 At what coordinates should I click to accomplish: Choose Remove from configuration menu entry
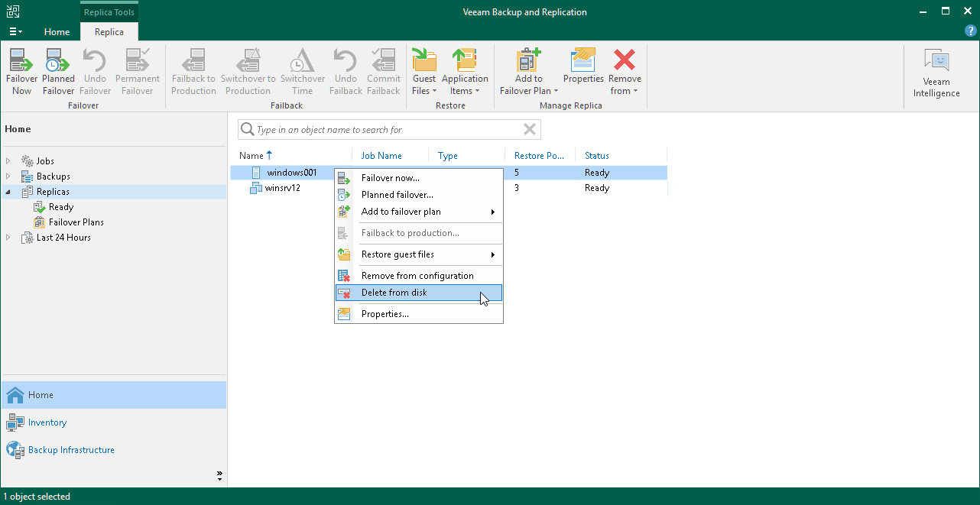tap(419, 276)
